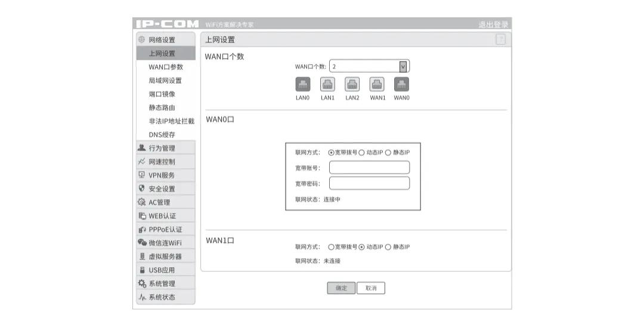Click the WAN0口 section heading
This screenshot has height=321, width=644.
coord(219,120)
